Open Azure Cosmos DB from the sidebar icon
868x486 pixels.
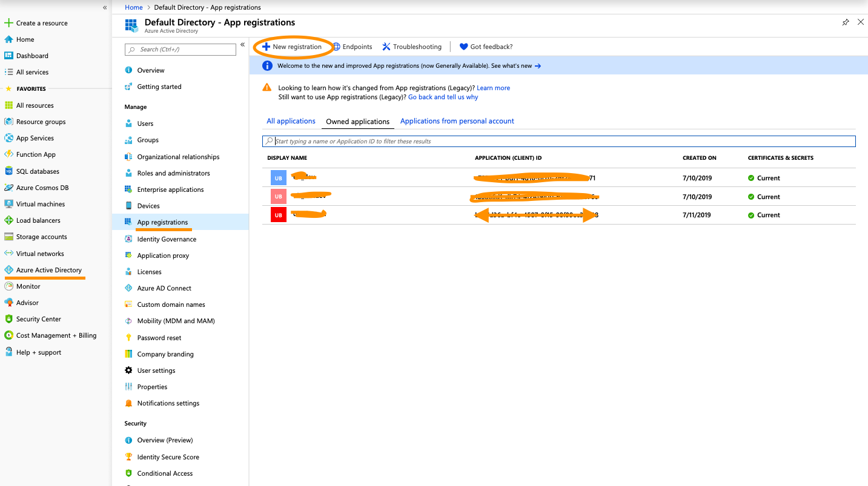(8, 188)
